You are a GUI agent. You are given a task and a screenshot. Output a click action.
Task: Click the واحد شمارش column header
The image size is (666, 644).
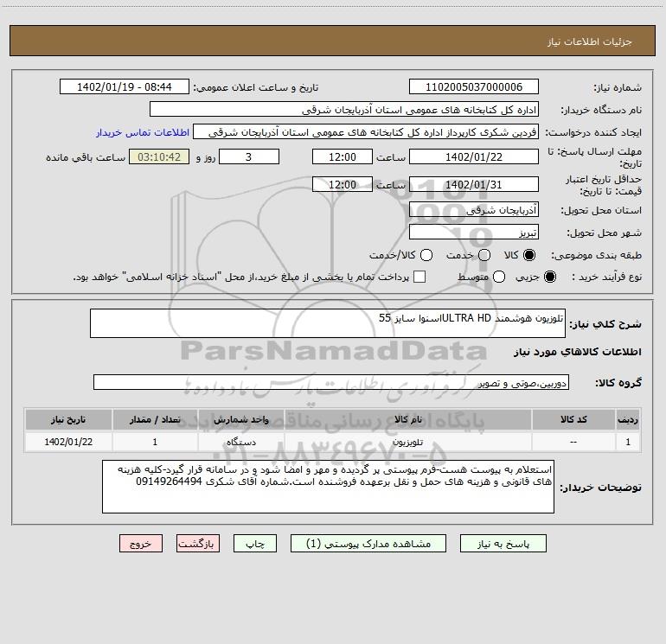click(x=240, y=419)
